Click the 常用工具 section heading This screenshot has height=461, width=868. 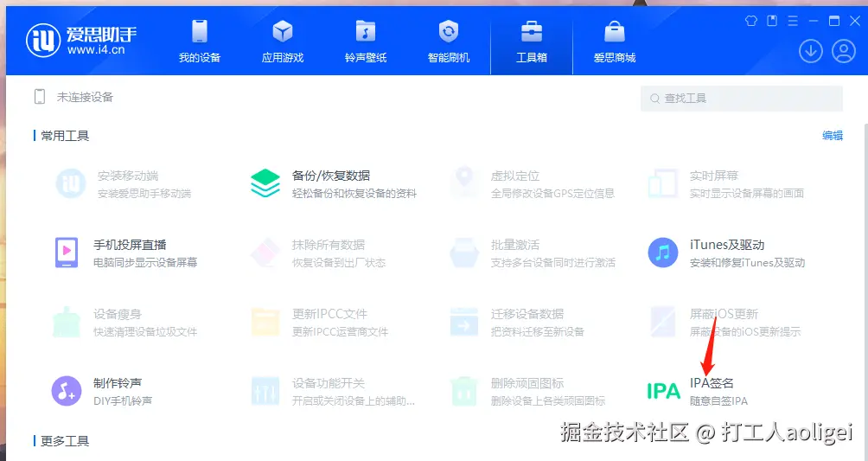point(65,136)
